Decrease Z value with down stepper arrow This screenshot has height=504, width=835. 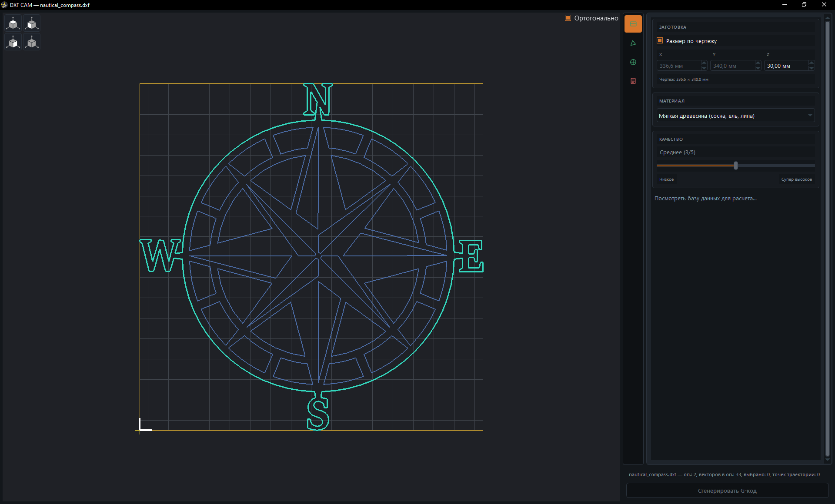pos(812,68)
